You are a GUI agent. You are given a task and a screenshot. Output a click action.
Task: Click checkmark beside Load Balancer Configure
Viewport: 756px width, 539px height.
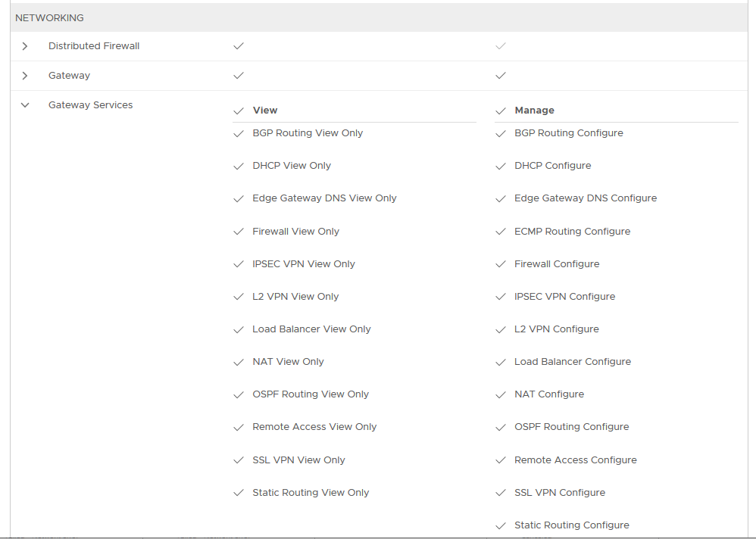tap(500, 362)
